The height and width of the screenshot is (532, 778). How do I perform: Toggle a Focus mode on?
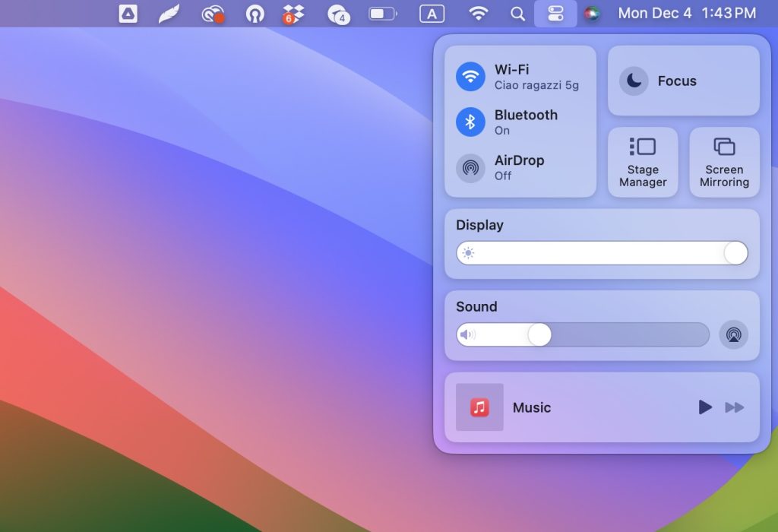pyautogui.click(x=633, y=81)
